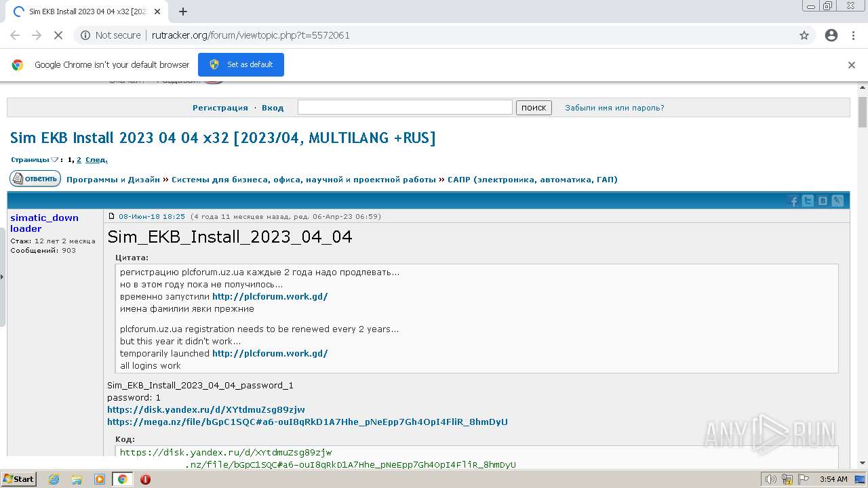
Task: Open Chrome's three-dot menu
Action: [x=853, y=35]
